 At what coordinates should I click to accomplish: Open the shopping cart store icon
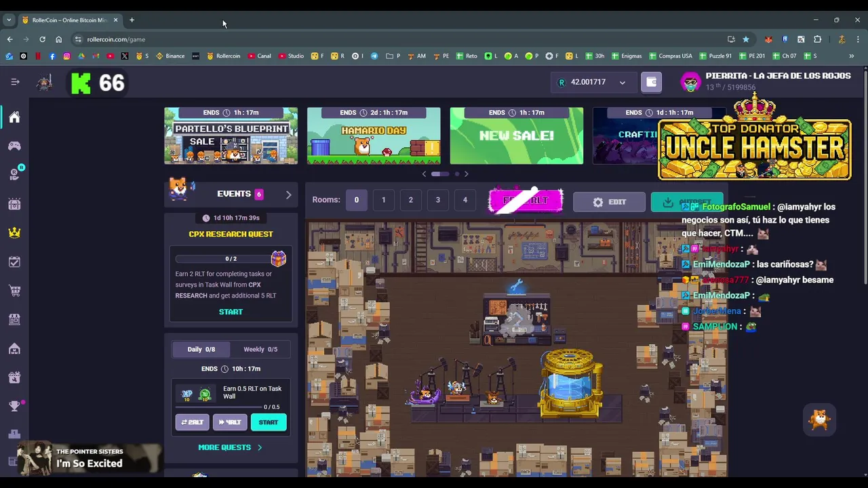point(14,291)
